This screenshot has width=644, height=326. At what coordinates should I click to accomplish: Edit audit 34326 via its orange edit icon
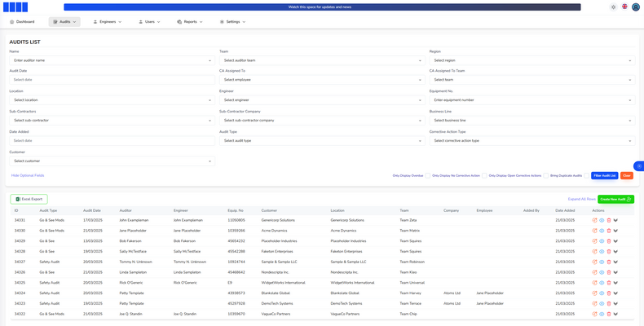click(x=594, y=272)
